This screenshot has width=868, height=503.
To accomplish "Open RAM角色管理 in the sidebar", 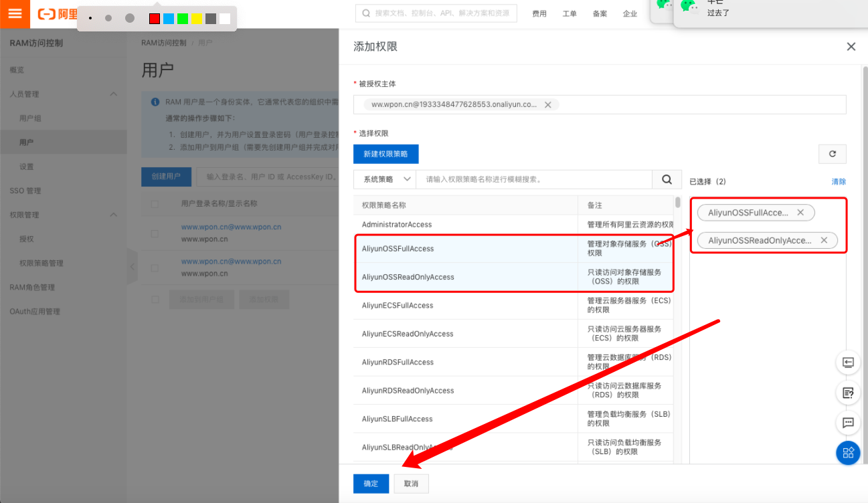I will pyautogui.click(x=32, y=287).
